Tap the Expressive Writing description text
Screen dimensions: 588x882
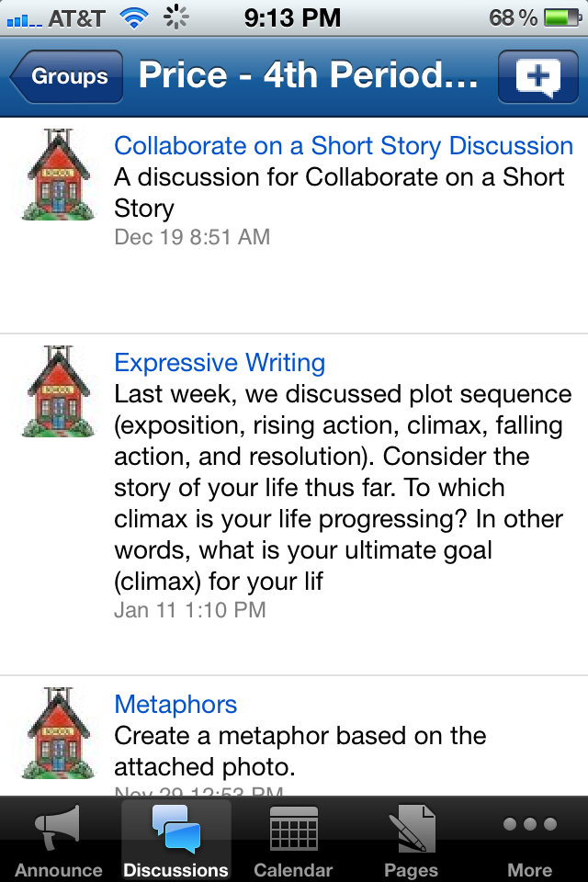pyautogui.click(x=343, y=487)
